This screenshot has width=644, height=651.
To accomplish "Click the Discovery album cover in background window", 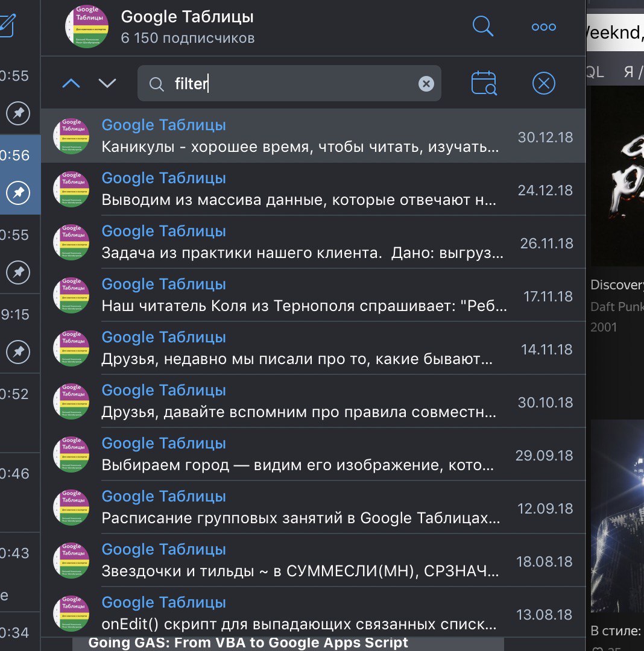I will [x=617, y=177].
